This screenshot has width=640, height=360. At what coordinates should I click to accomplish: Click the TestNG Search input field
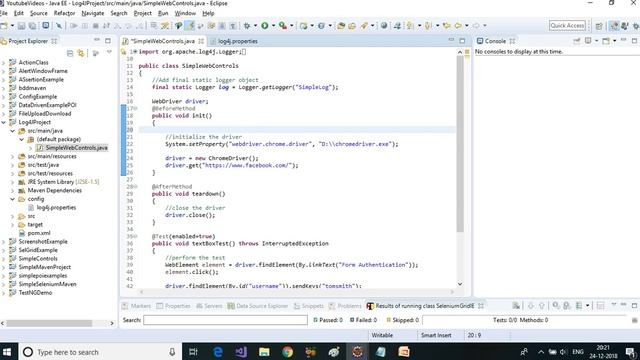(x=225, y=320)
